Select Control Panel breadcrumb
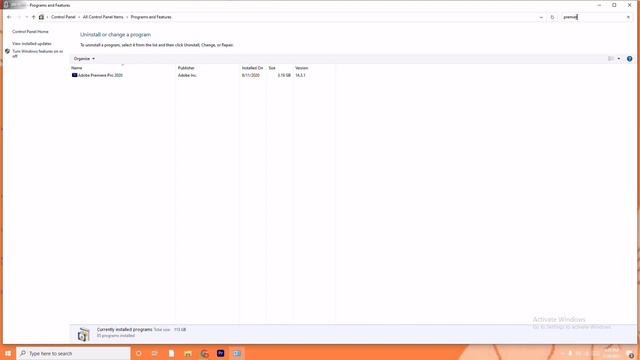The height and width of the screenshot is (360, 640). click(x=63, y=17)
